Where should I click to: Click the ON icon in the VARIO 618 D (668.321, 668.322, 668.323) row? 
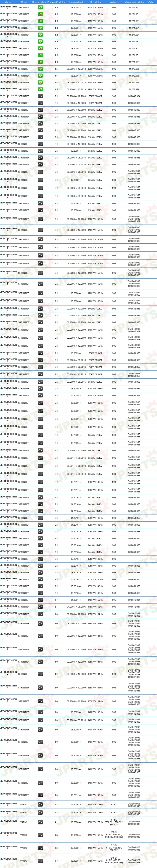[40, 822]
